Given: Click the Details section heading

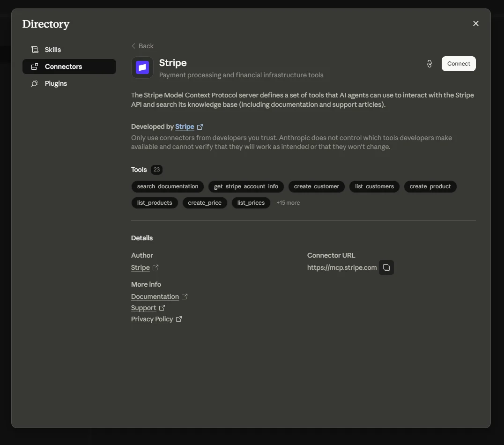Looking at the screenshot, I should point(142,238).
